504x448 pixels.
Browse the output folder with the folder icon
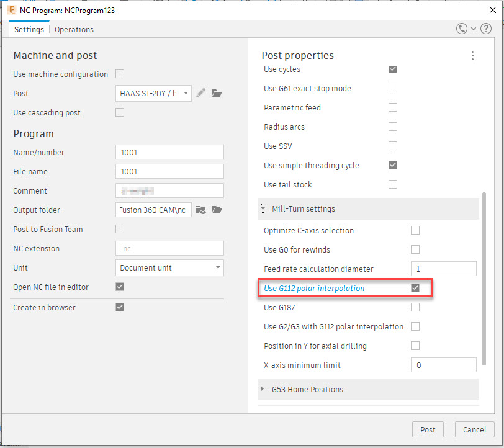[x=217, y=210]
